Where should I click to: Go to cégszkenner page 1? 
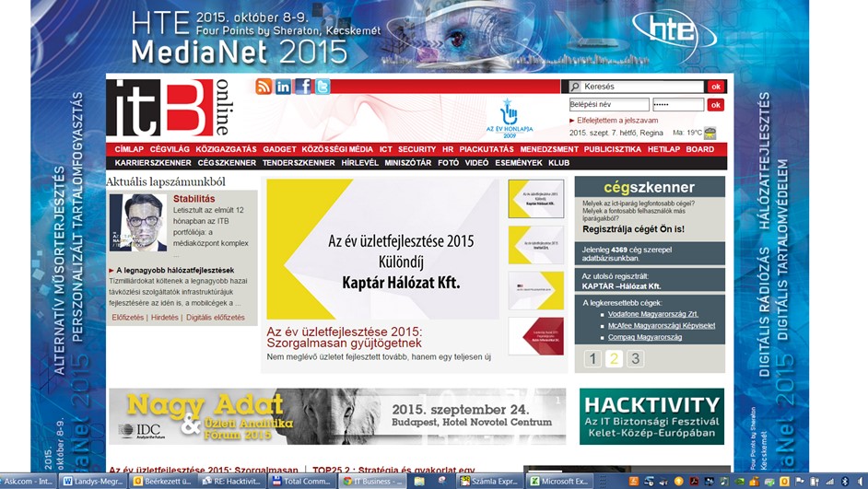(592, 358)
